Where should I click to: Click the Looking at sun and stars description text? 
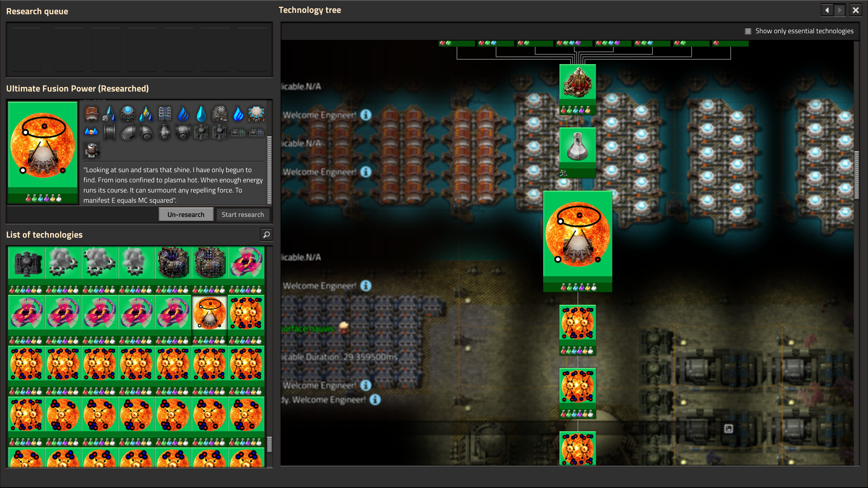pos(173,185)
